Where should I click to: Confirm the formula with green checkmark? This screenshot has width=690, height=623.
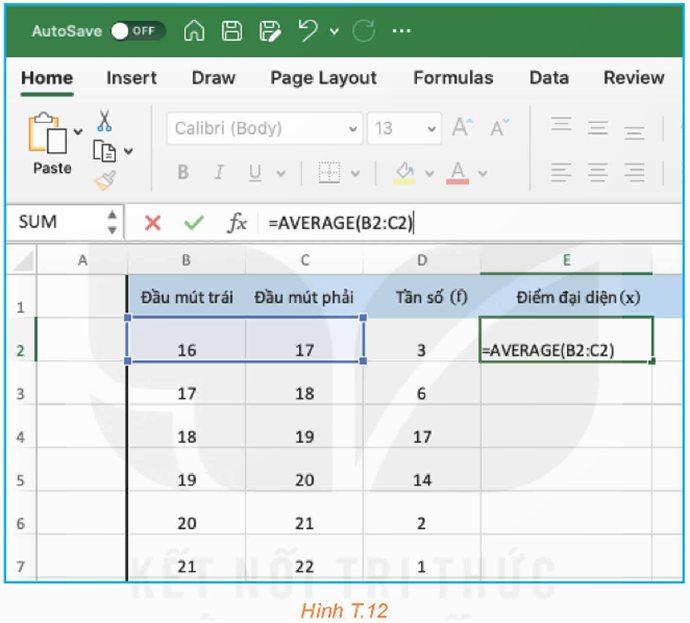point(194,223)
